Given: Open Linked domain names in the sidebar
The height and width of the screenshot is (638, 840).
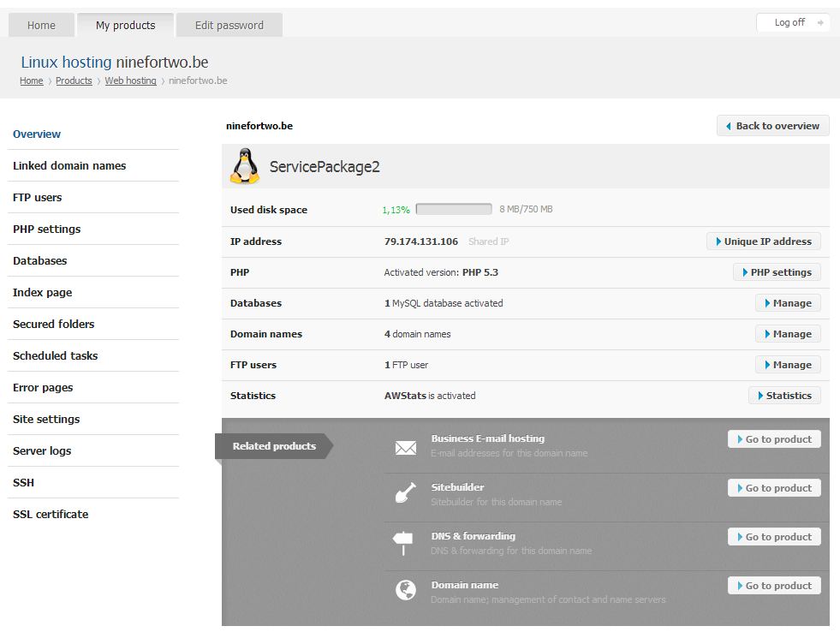Looking at the screenshot, I should 69,165.
